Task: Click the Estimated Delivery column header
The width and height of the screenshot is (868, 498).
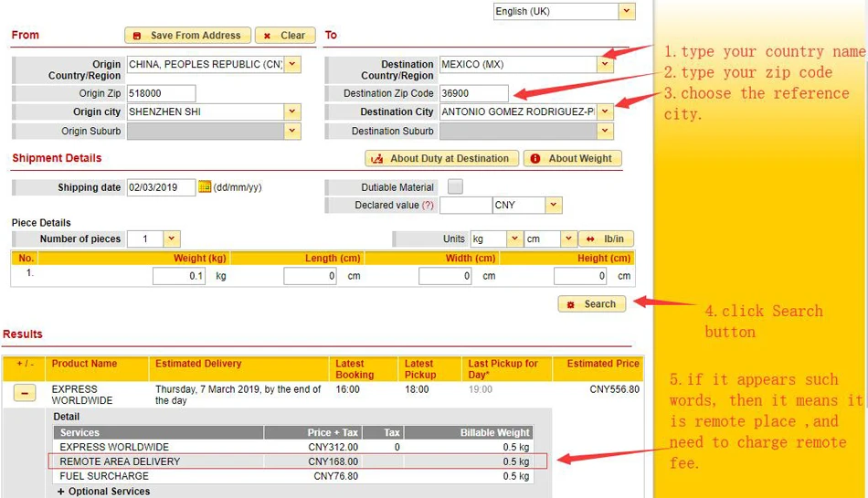Action: pyautogui.click(x=198, y=364)
